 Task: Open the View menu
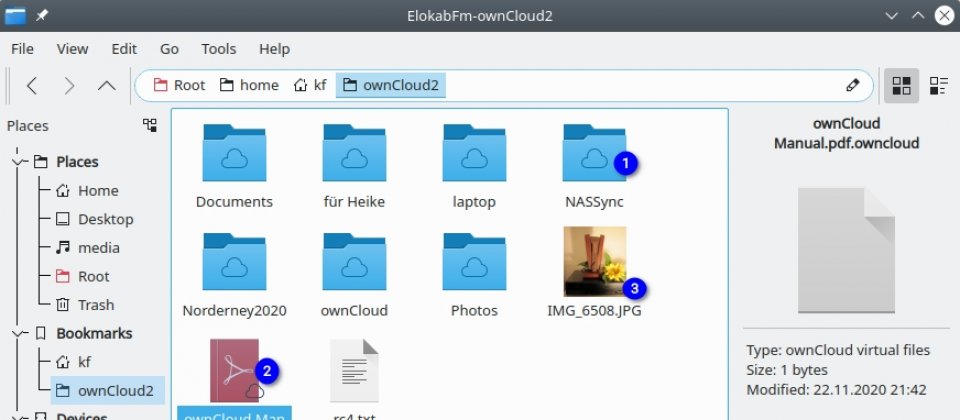72,49
